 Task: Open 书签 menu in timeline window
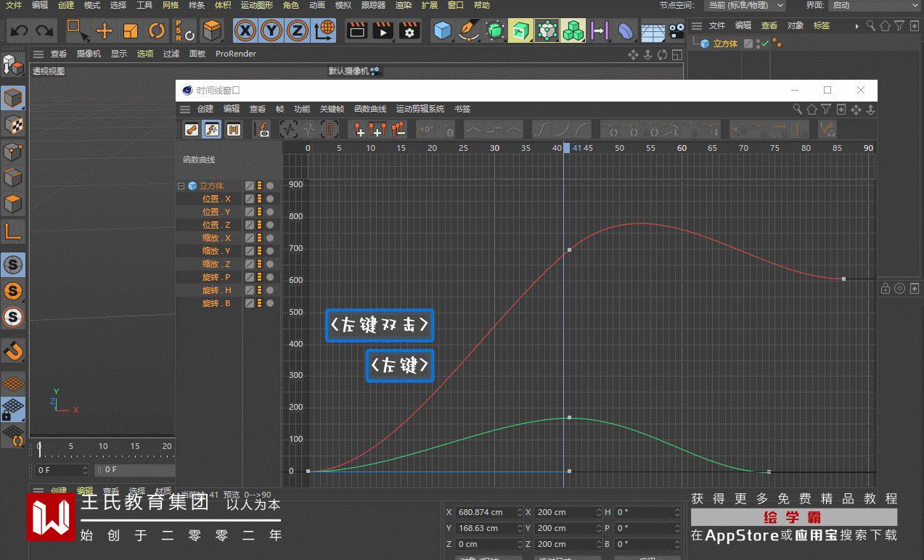click(462, 109)
